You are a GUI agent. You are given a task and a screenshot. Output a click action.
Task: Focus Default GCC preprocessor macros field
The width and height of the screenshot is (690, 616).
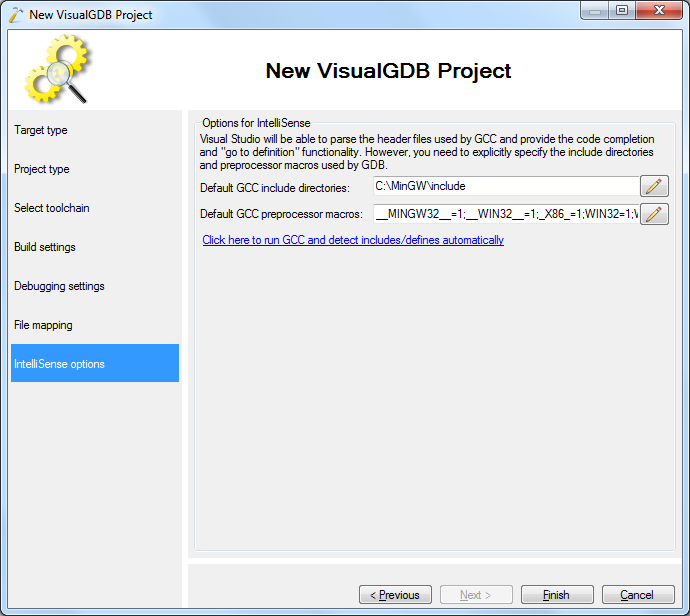coord(506,214)
